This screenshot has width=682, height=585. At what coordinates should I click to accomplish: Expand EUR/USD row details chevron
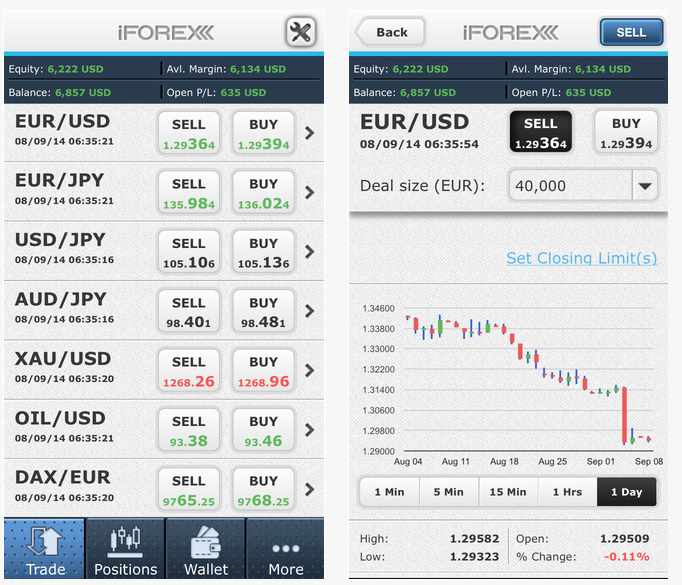pos(309,133)
